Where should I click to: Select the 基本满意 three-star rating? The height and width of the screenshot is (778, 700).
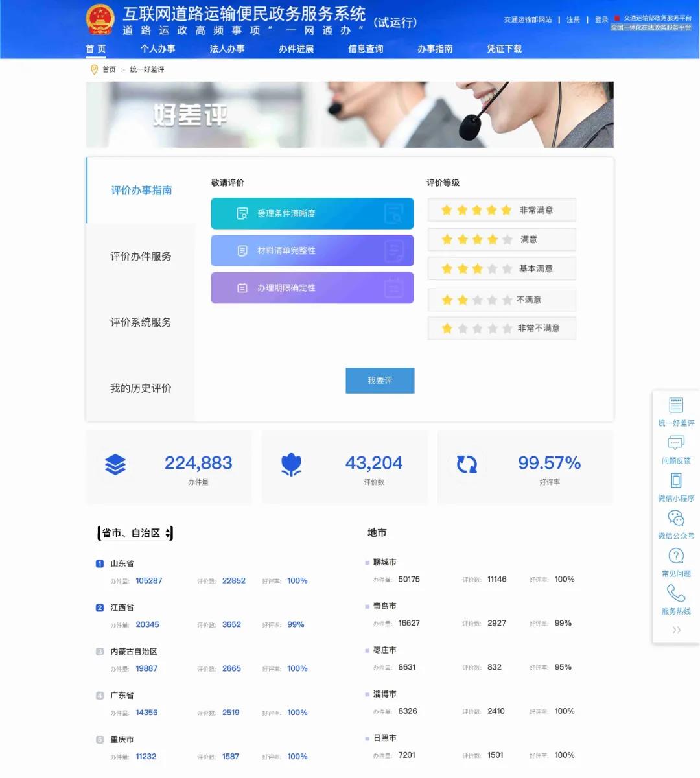(x=502, y=269)
